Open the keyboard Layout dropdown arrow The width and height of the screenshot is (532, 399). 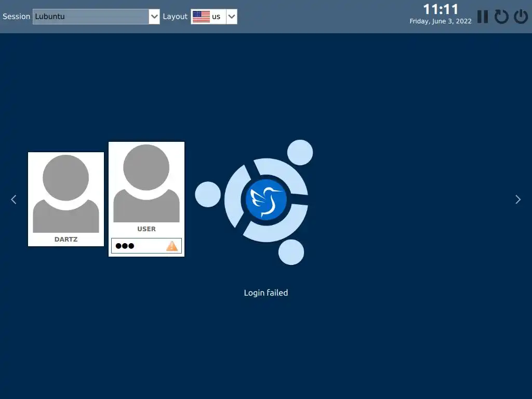[232, 16]
